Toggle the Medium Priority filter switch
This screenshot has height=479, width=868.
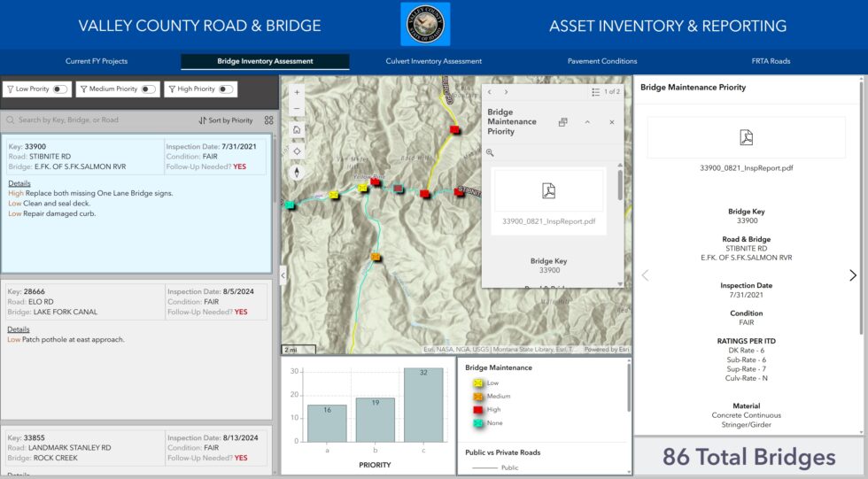149,89
